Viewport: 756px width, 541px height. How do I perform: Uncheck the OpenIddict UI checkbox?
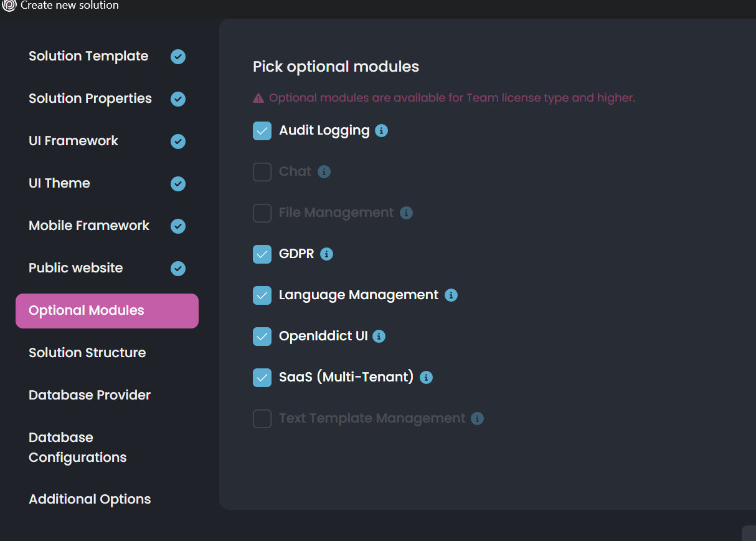pyautogui.click(x=262, y=337)
